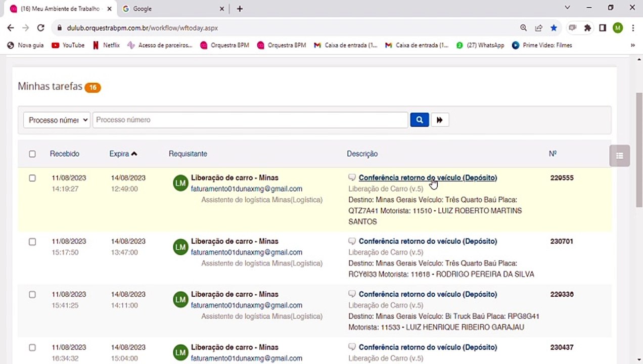Screen dimensions: 643x364
Task: Check the box for the 15:17:50 task
Action: point(32,242)
